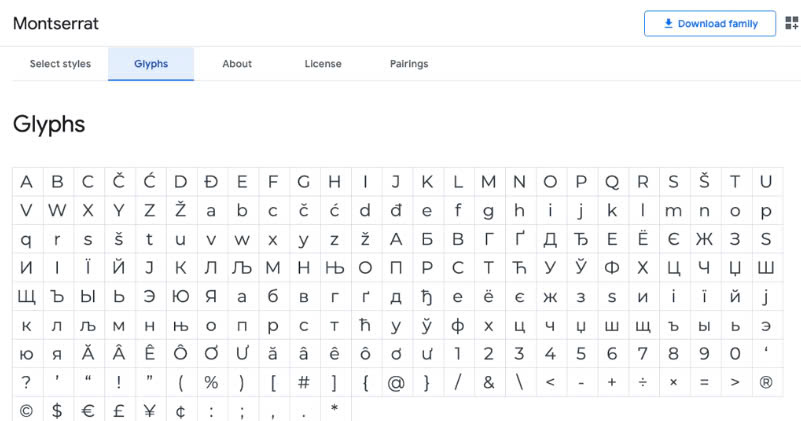Click the yen ¥ glyph
Screen dimensions: 801x421
coord(150,410)
